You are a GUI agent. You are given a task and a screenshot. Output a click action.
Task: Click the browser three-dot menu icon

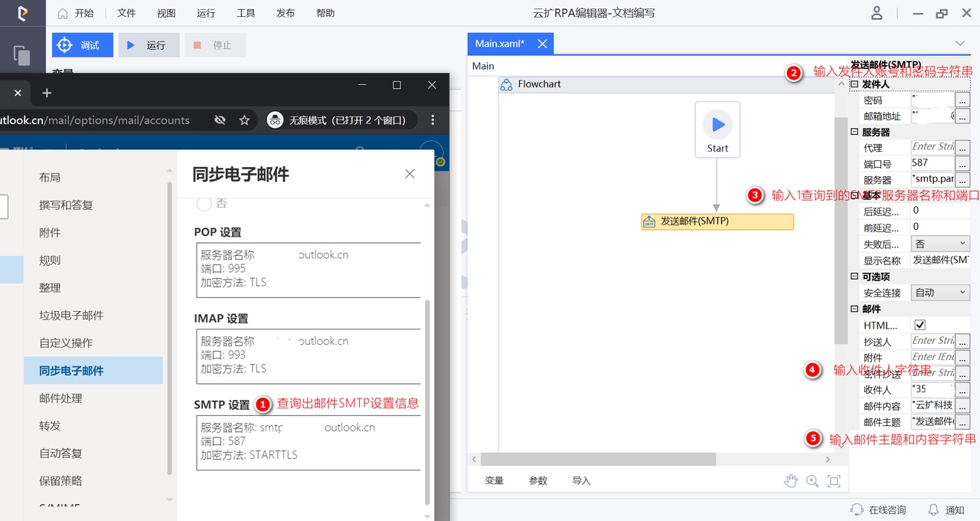433,120
